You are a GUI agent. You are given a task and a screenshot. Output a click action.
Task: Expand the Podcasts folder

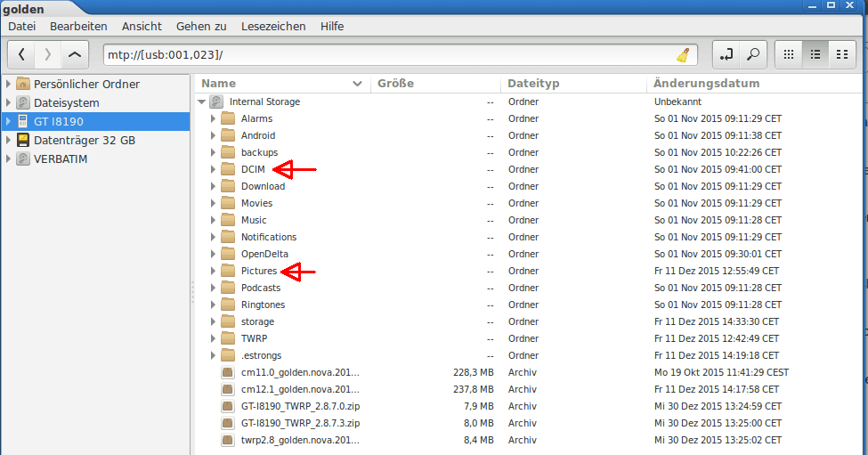click(x=213, y=288)
